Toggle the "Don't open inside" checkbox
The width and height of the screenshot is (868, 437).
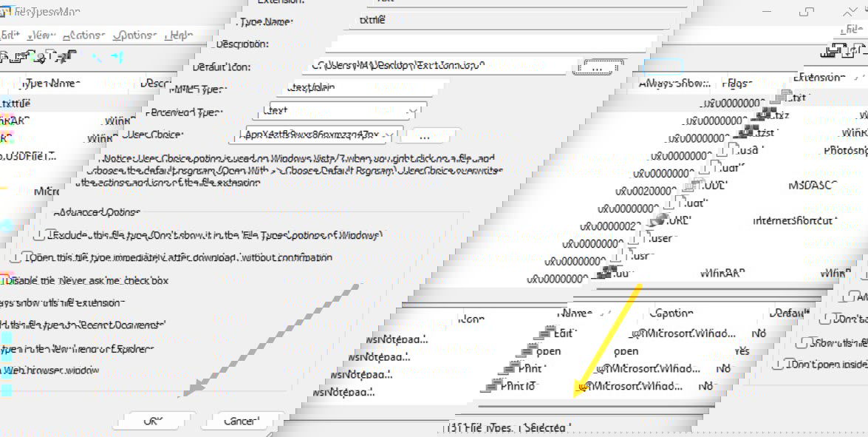click(x=779, y=365)
